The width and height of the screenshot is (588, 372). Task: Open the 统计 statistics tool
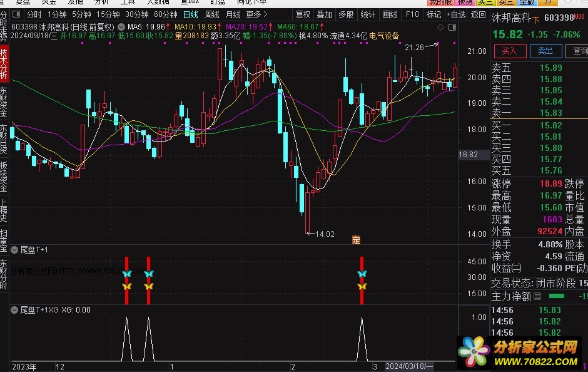point(368,14)
